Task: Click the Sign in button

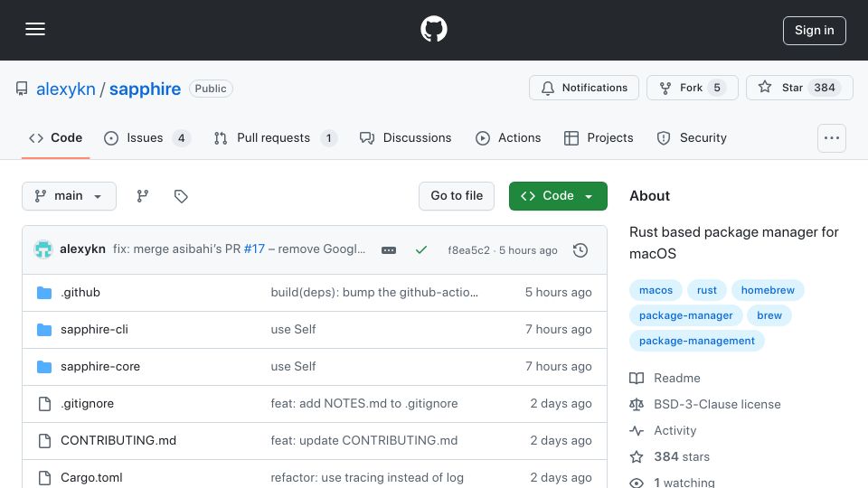Action: 815,31
